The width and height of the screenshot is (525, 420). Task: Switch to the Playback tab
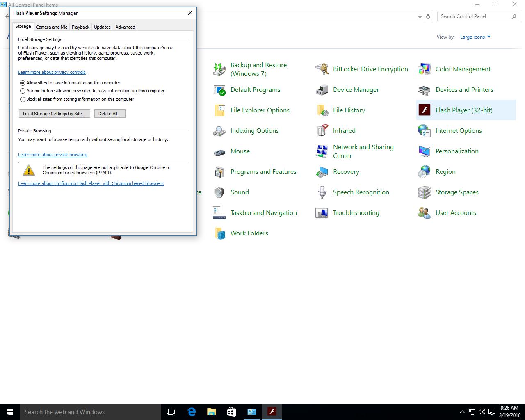tap(80, 27)
